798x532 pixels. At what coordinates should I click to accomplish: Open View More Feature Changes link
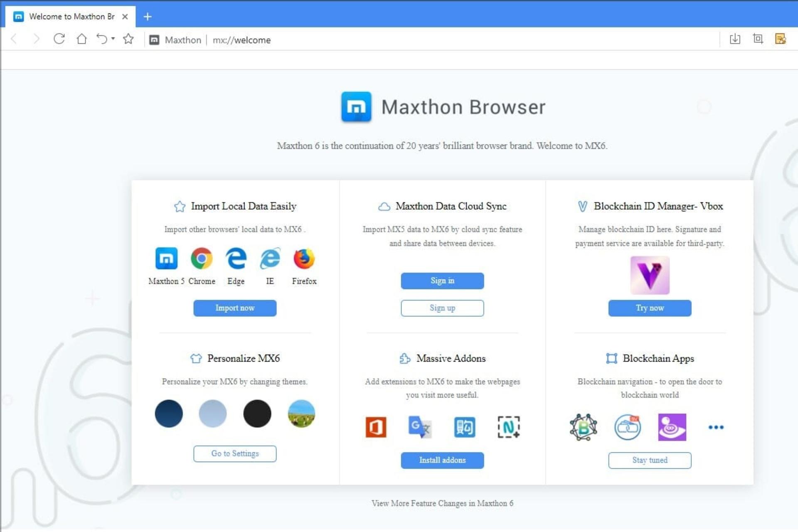tap(442, 503)
